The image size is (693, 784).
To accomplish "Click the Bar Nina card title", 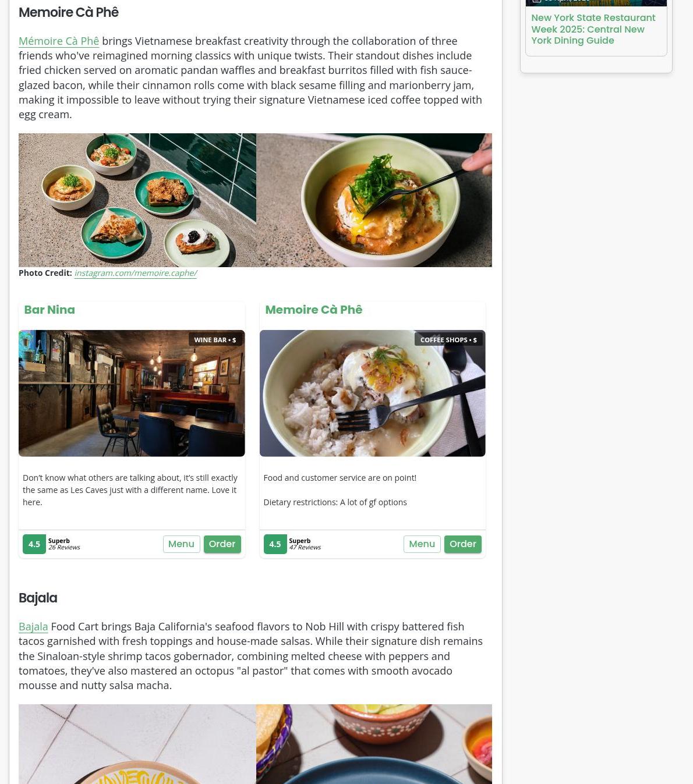I will pyautogui.click(x=49, y=310).
